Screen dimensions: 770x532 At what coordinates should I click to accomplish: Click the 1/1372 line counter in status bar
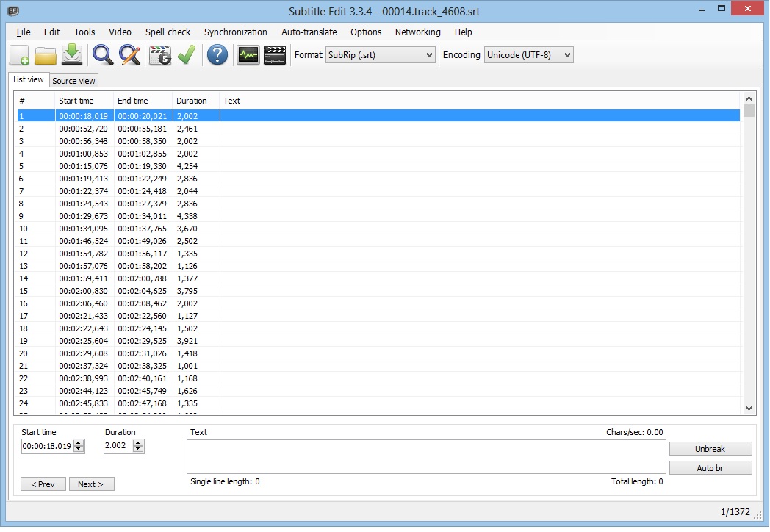pyautogui.click(x=735, y=512)
